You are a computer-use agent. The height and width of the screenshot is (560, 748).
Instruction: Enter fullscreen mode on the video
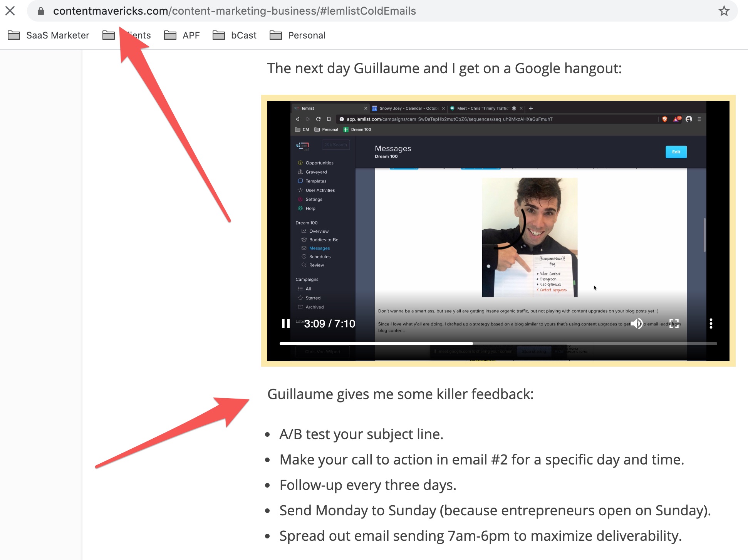pyautogui.click(x=674, y=324)
